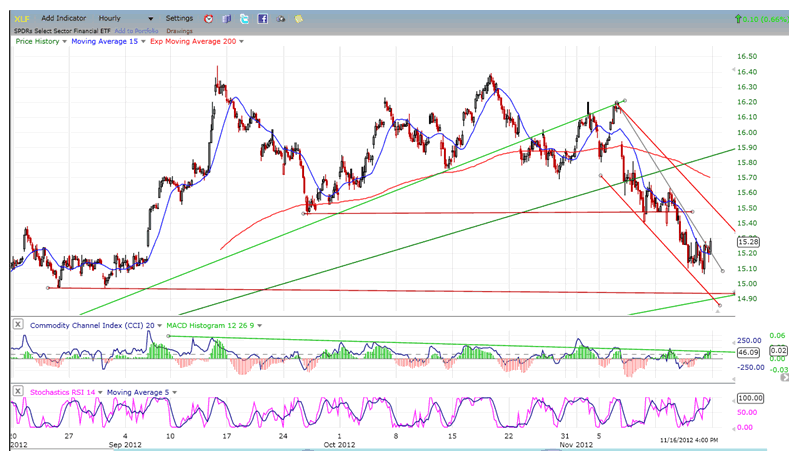Click the Add to Portfolio link
Viewport: 795px width, 465px height.
[x=134, y=30]
